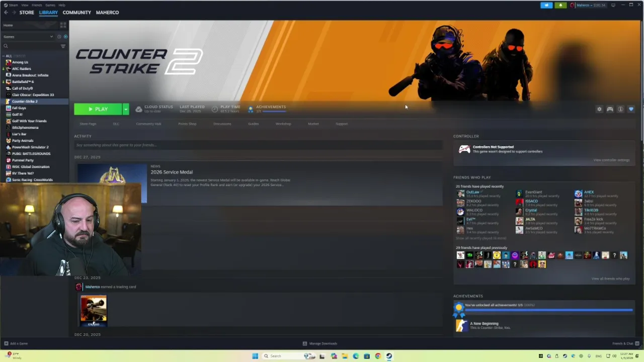
Task: Open the green notifications bell
Action: (560, 5)
